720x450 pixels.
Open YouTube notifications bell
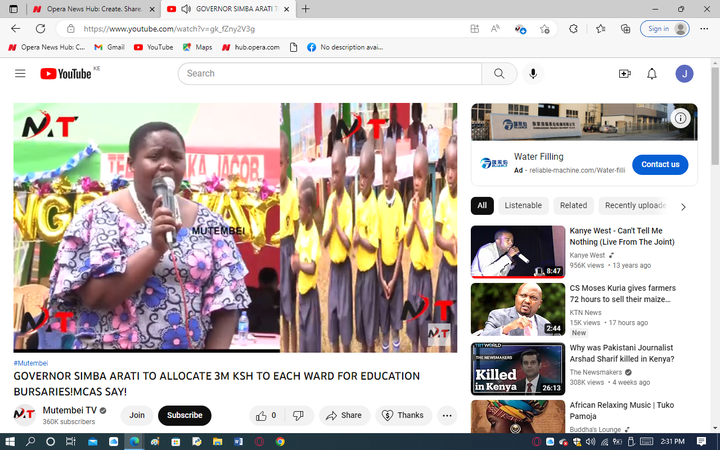pyautogui.click(x=652, y=73)
